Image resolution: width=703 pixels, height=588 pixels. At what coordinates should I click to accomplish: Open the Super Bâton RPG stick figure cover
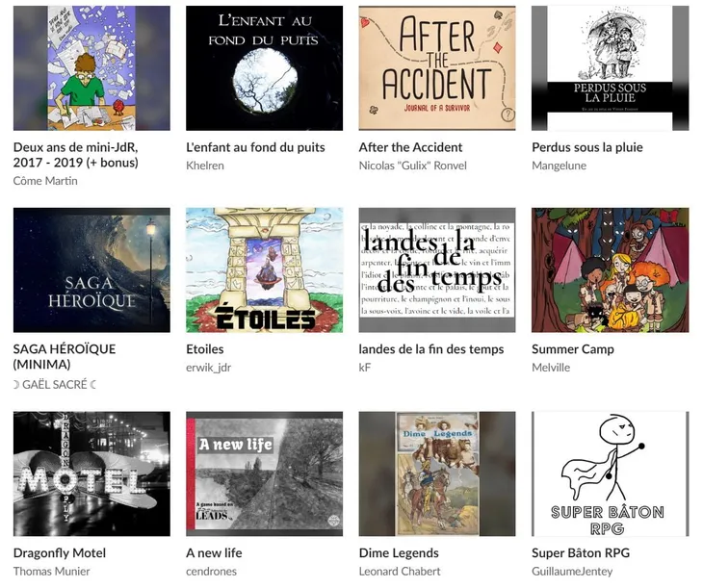point(611,473)
